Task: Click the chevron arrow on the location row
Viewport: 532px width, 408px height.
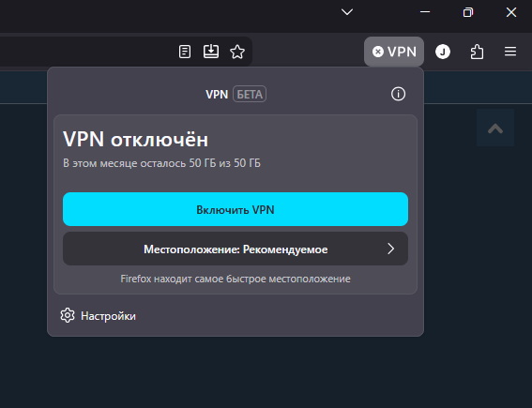Action: (391, 249)
